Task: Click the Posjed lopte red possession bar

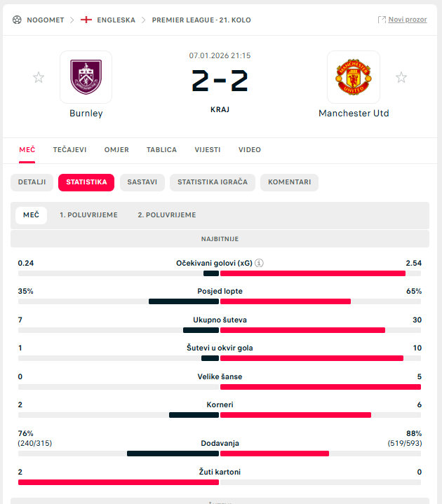Action: point(286,301)
